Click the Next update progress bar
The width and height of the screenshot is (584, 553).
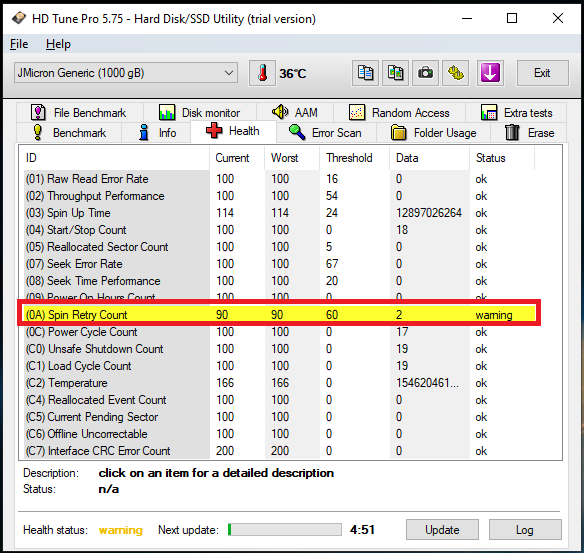coord(285,530)
